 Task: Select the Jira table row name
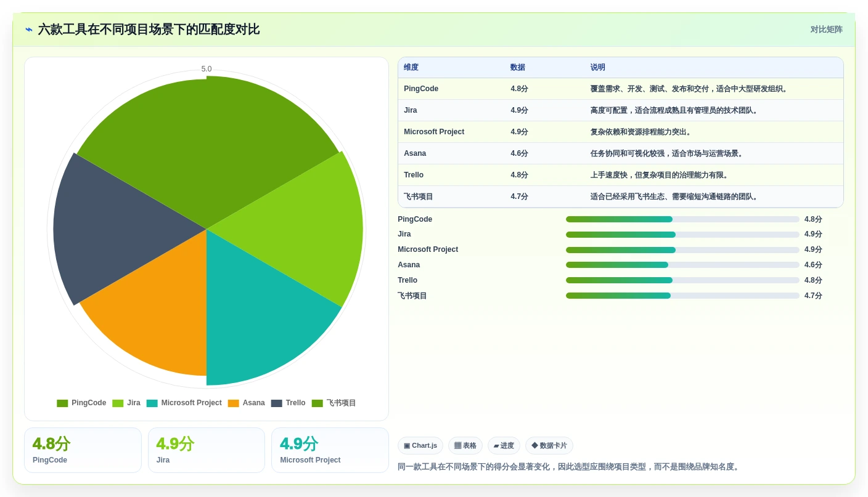click(411, 110)
